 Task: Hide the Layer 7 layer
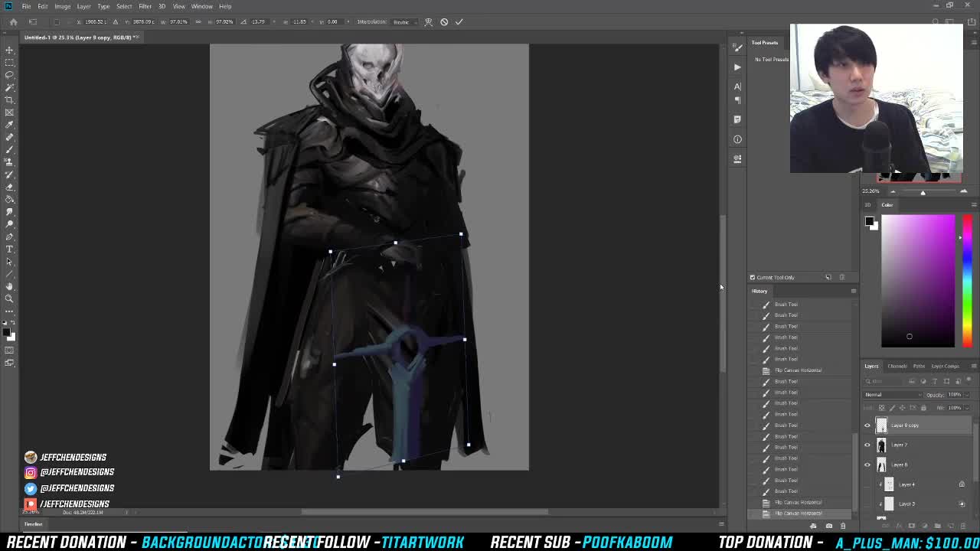[867, 445]
